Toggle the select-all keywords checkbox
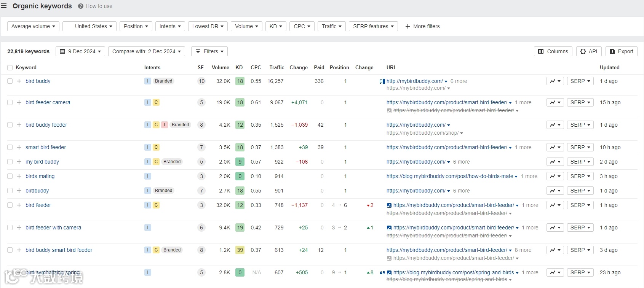Image resolution: width=644 pixels, height=288 pixels. [x=10, y=68]
